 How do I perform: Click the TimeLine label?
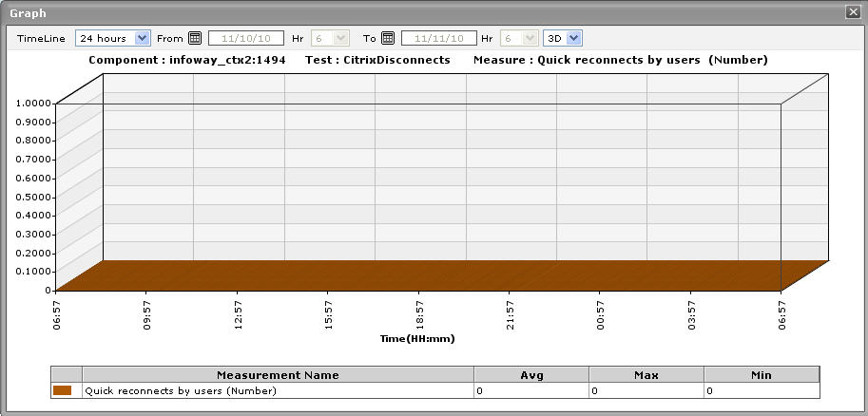(x=41, y=38)
